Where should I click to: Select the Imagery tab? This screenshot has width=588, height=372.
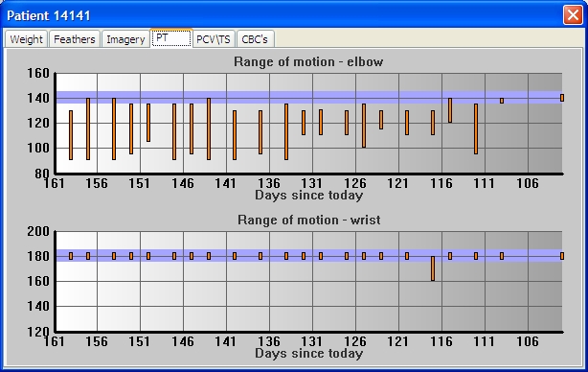125,39
